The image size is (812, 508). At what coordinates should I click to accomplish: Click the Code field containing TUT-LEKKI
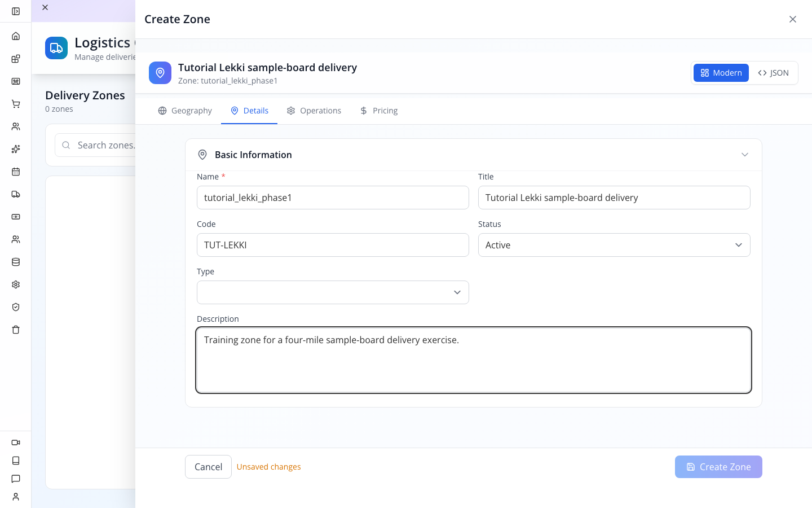333,245
